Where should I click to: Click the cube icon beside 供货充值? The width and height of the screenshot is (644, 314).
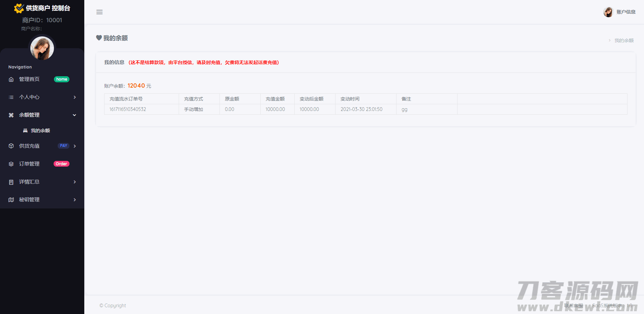(x=11, y=146)
